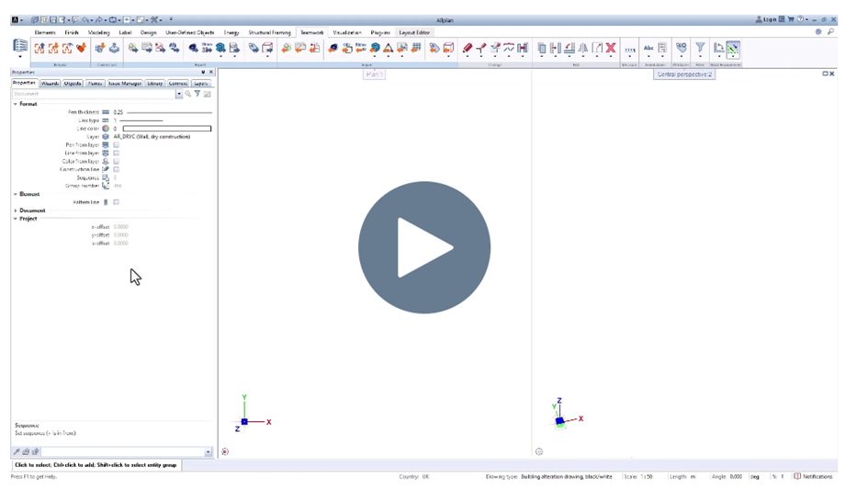Viewport: 868px width, 490px height.
Task: Click the mirror tool icon in ribbon
Action: click(583, 48)
